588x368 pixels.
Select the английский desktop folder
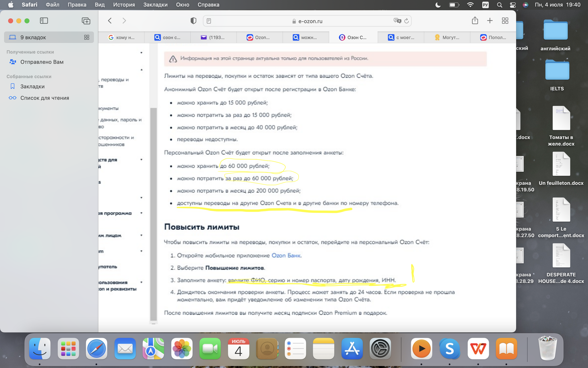[556, 35]
